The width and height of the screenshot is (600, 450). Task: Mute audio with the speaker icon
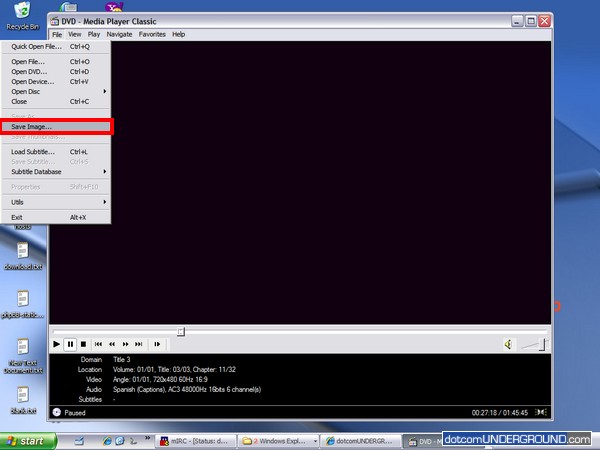pos(508,344)
